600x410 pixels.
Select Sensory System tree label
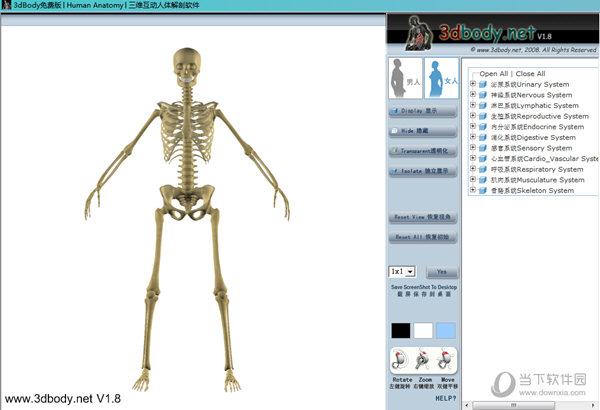(532, 148)
